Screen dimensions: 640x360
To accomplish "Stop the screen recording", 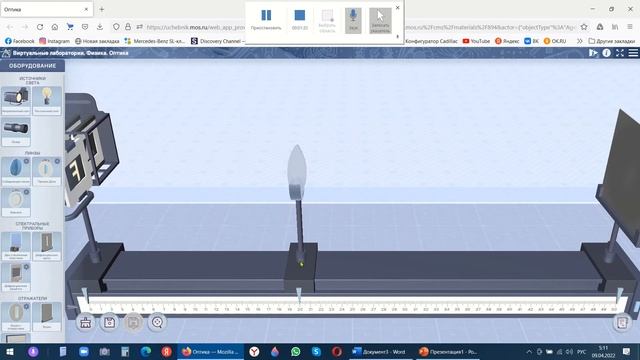I will click(x=300, y=20).
